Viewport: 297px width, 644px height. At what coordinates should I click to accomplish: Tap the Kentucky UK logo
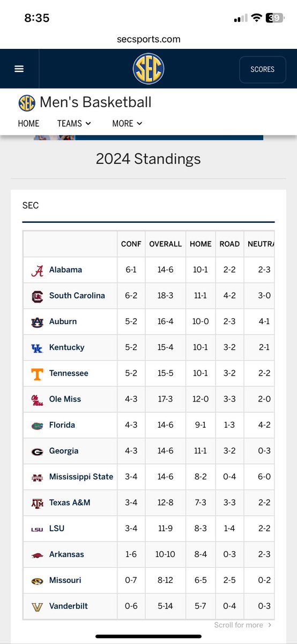pyautogui.click(x=37, y=348)
